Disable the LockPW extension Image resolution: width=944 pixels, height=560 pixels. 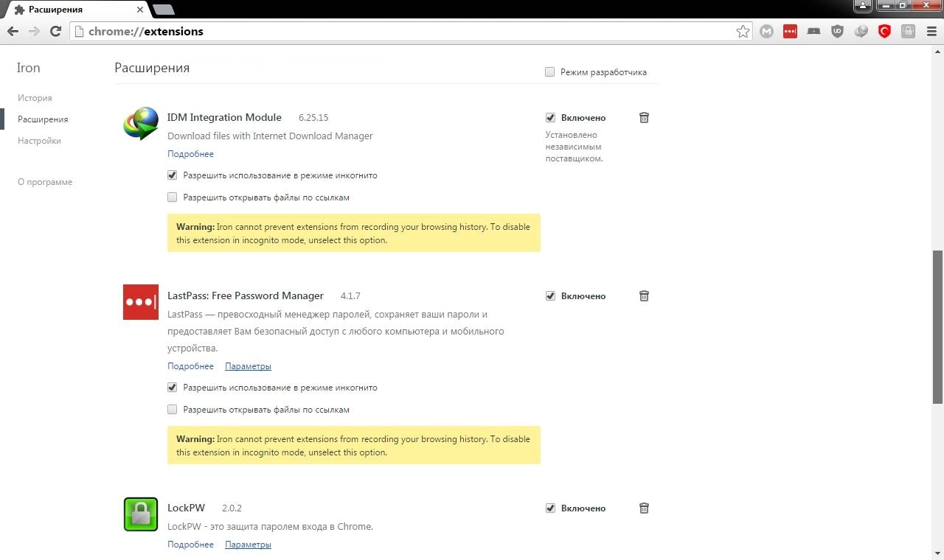point(550,508)
